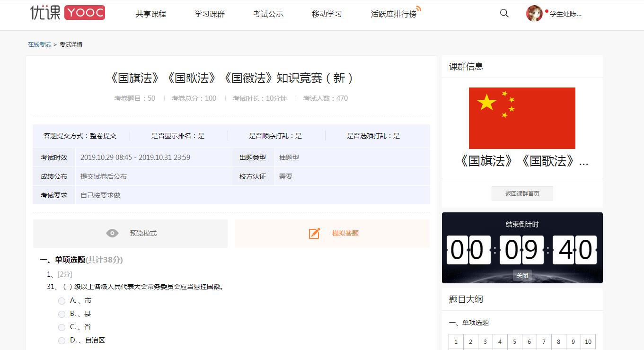Screen dimensions: 644x350
Task: Select option A 市
Action: [x=62, y=301]
